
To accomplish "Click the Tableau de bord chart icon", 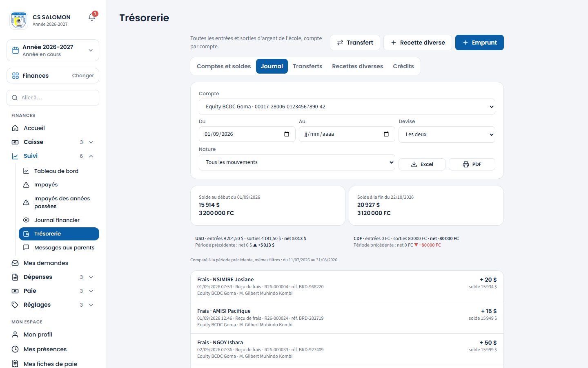I will (26, 171).
